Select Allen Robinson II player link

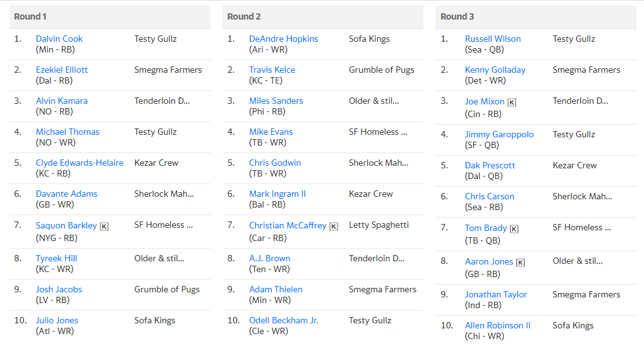498,325
